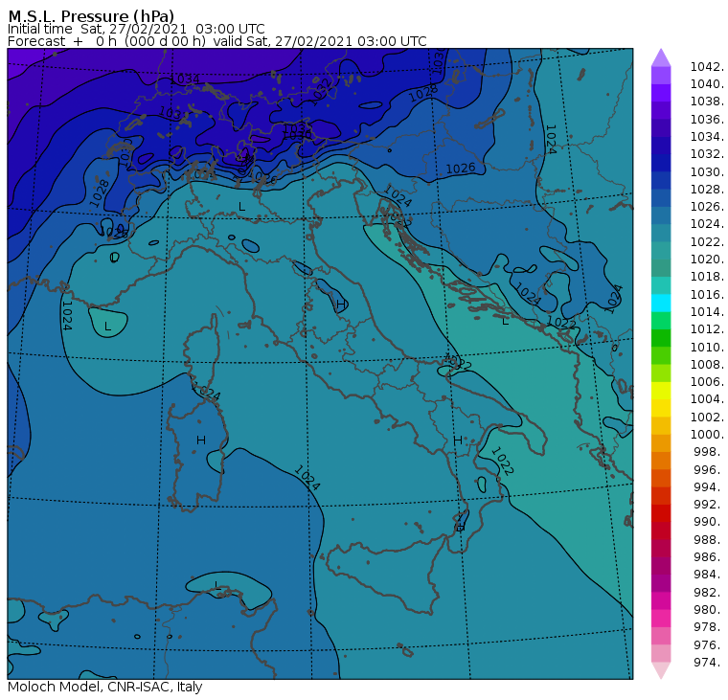
Task: Pick the yellow swatch between 1002 and 1004
Action: pos(661,408)
